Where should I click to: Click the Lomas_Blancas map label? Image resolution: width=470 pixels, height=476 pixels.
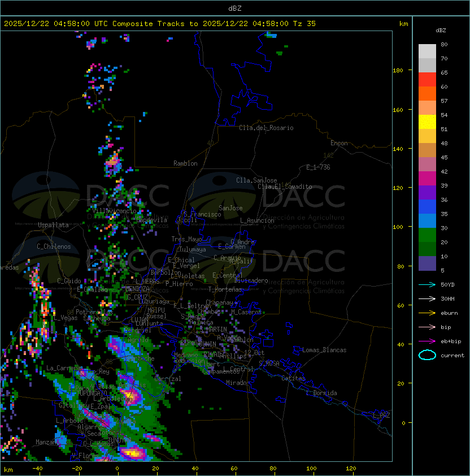pos(324,350)
